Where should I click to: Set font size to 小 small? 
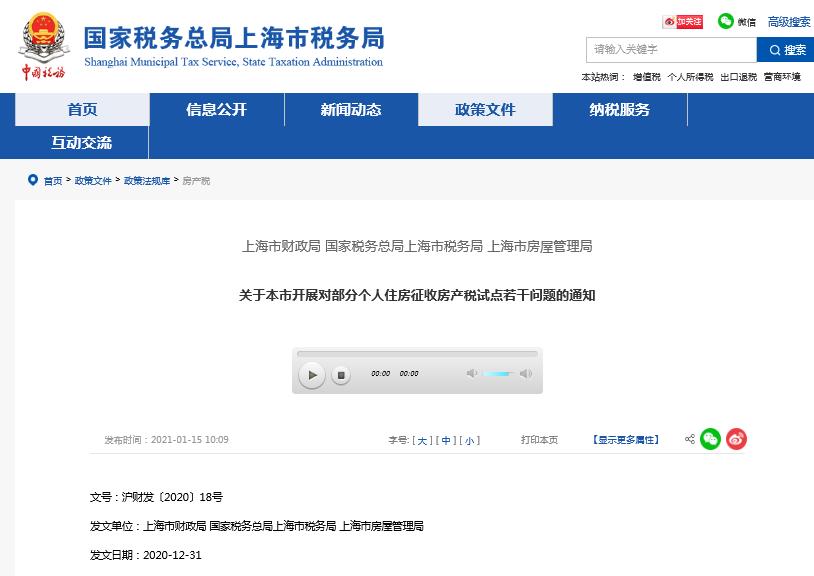470,441
